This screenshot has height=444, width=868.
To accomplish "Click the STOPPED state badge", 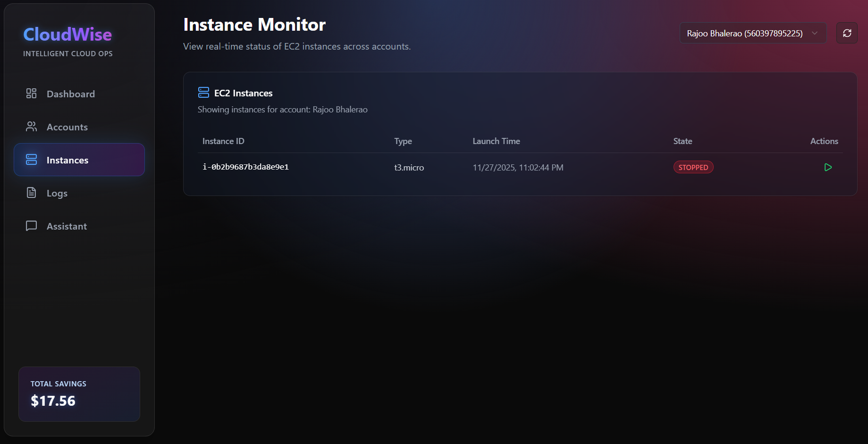I will (x=693, y=167).
